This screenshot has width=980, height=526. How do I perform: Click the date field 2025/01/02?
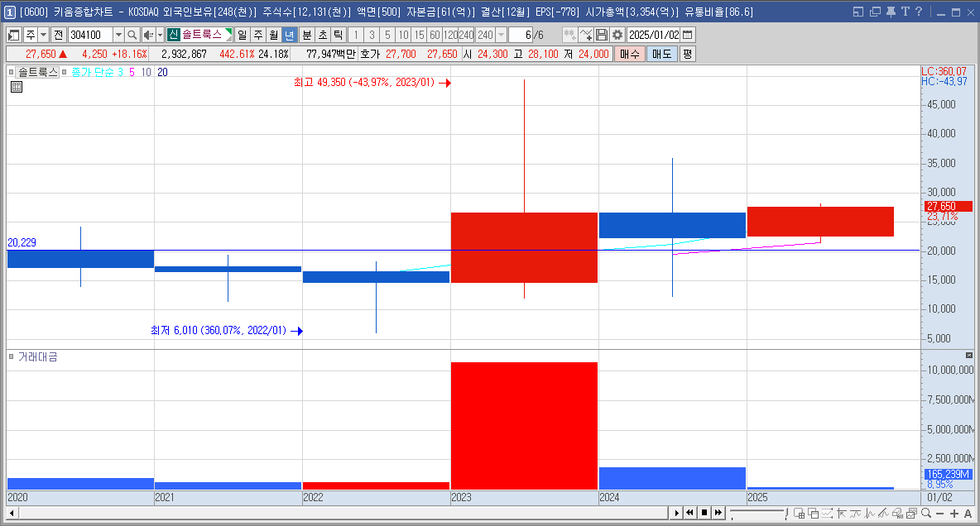(x=654, y=35)
